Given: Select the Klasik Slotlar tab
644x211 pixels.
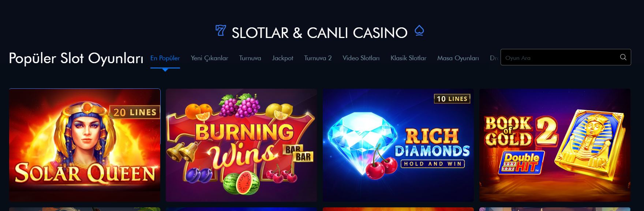Looking at the screenshot, I should click(x=408, y=58).
